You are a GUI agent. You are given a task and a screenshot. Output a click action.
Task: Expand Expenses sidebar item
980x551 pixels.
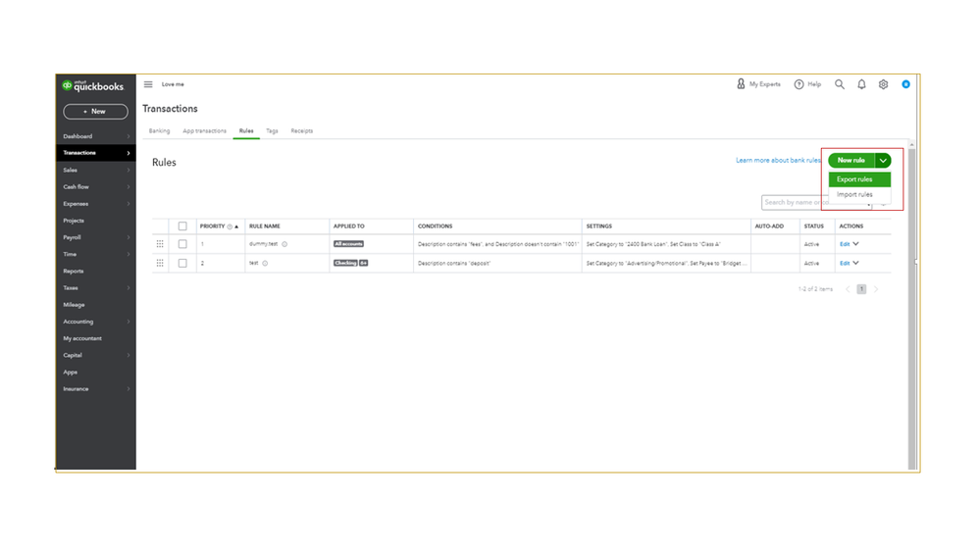pos(95,204)
